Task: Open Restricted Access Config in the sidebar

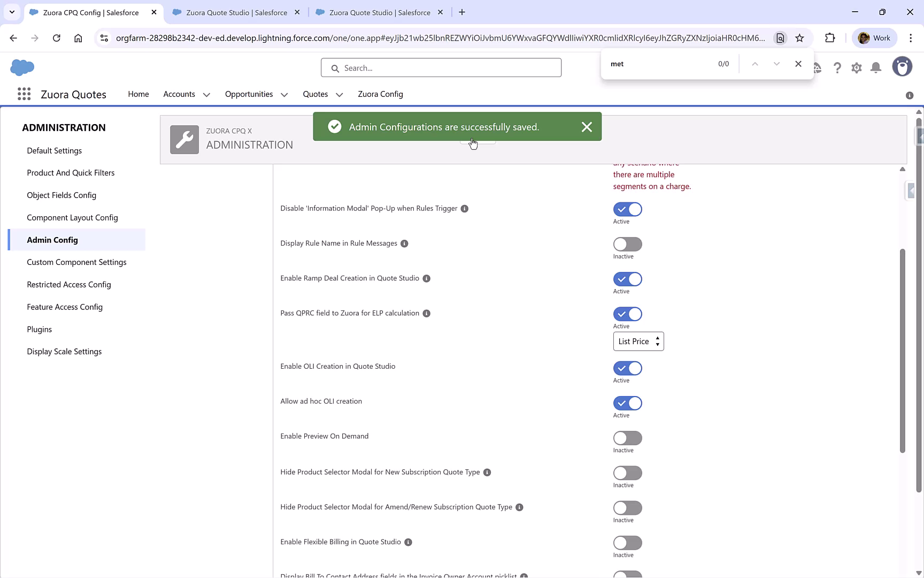Action: (68, 284)
